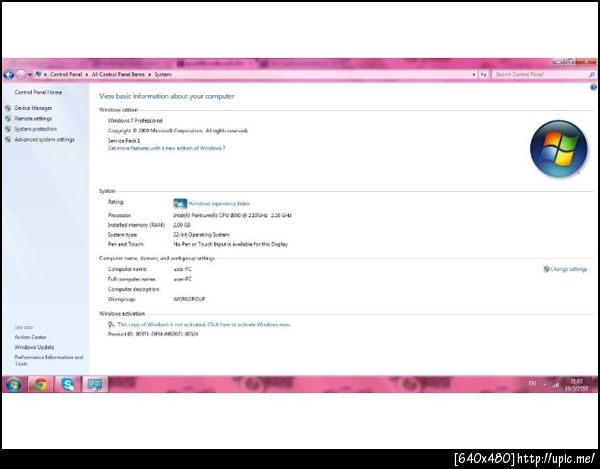Viewport: 600px width, 469px height.
Task: Show hidden tray icons arrow
Action: (545, 384)
